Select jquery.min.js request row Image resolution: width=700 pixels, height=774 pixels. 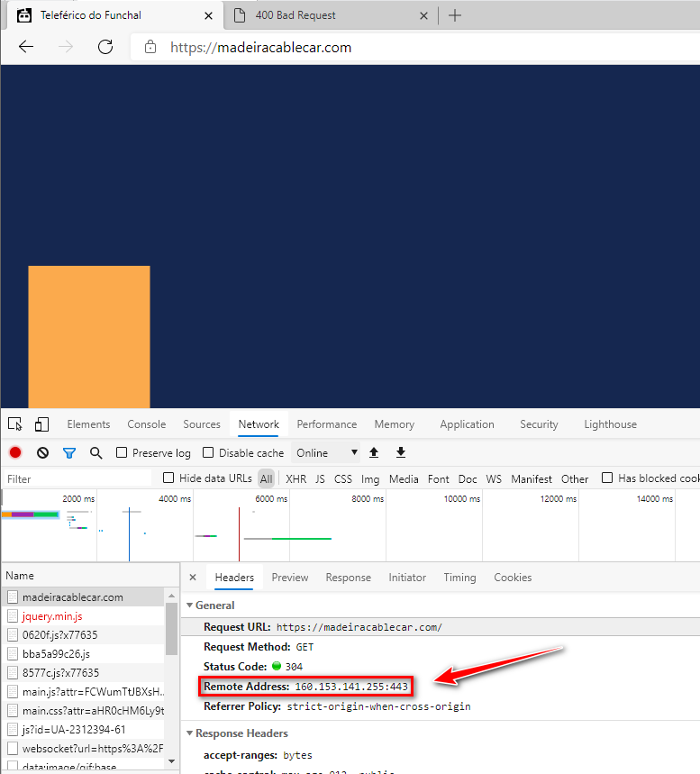pyautogui.click(x=83, y=616)
